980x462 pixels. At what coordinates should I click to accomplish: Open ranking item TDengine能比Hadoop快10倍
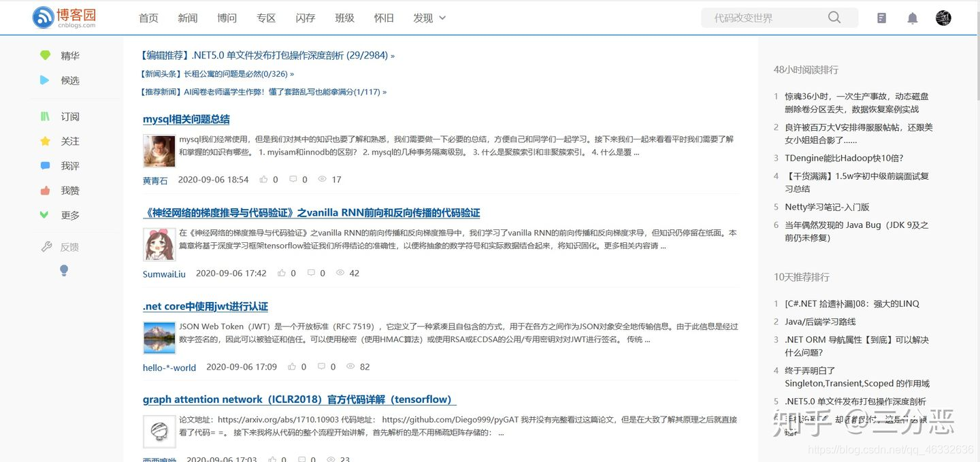pyautogui.click(x=844, y=158)
